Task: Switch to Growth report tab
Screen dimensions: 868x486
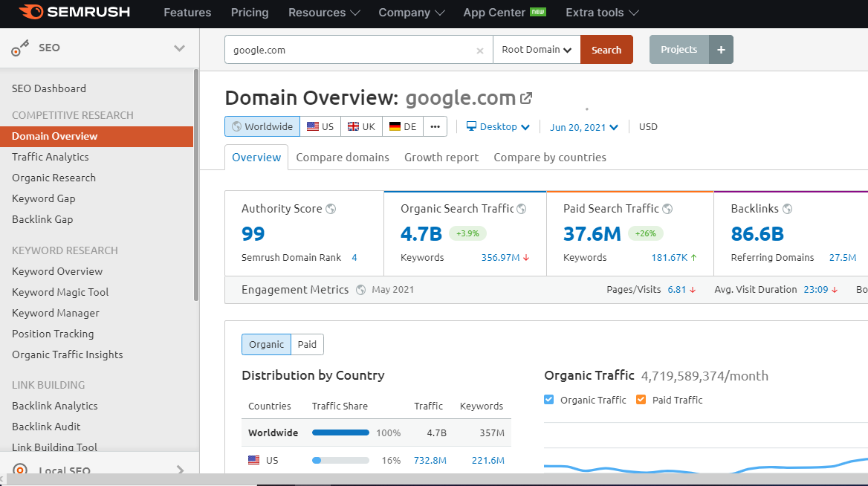Action: (441, 158)
